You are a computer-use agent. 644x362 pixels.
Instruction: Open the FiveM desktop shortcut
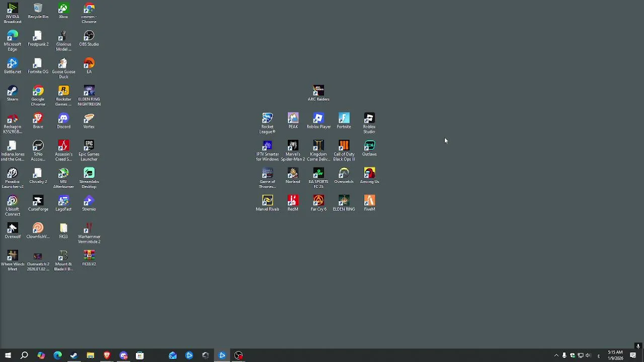369,204
